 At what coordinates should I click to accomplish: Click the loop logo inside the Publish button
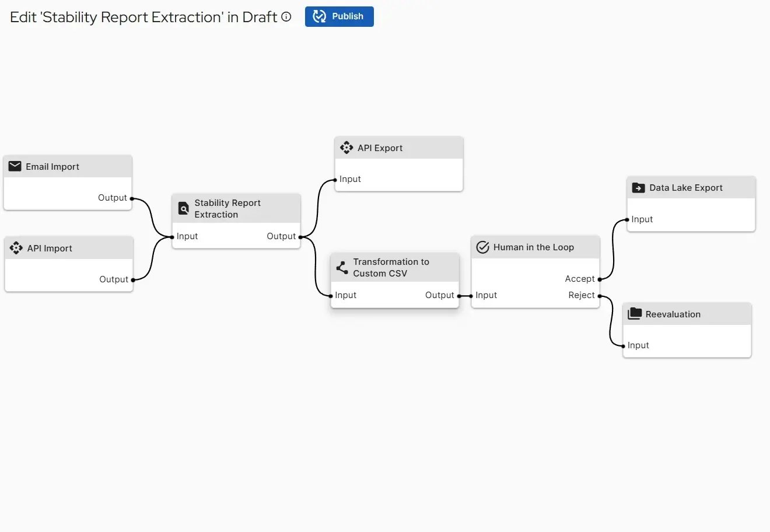coord(320,16)
